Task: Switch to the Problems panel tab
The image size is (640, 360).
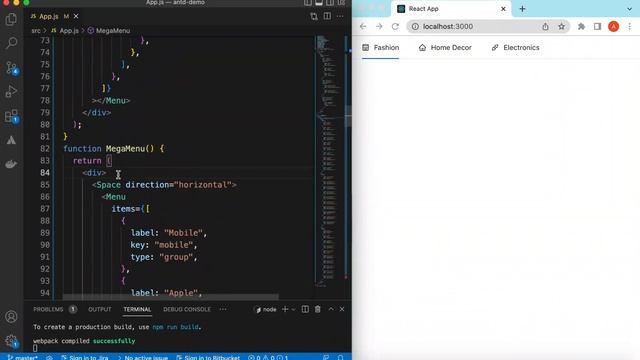Action: coord(48,309)
